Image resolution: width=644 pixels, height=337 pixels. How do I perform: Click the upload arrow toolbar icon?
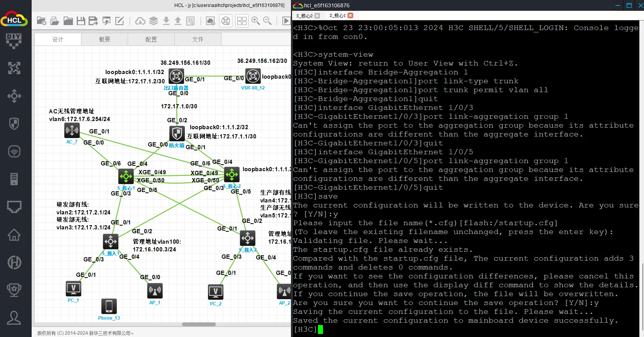[x=178, y=21]
